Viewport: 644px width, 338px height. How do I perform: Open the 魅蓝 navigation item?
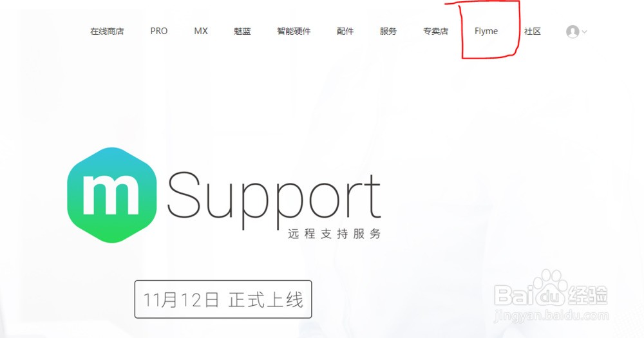pos(242,31)
